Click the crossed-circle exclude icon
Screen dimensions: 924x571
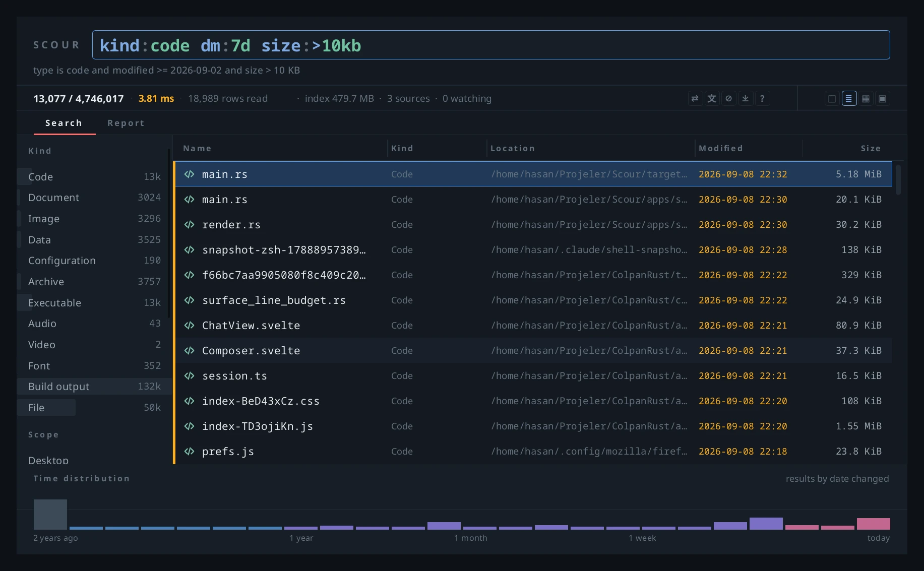point(728,99)
